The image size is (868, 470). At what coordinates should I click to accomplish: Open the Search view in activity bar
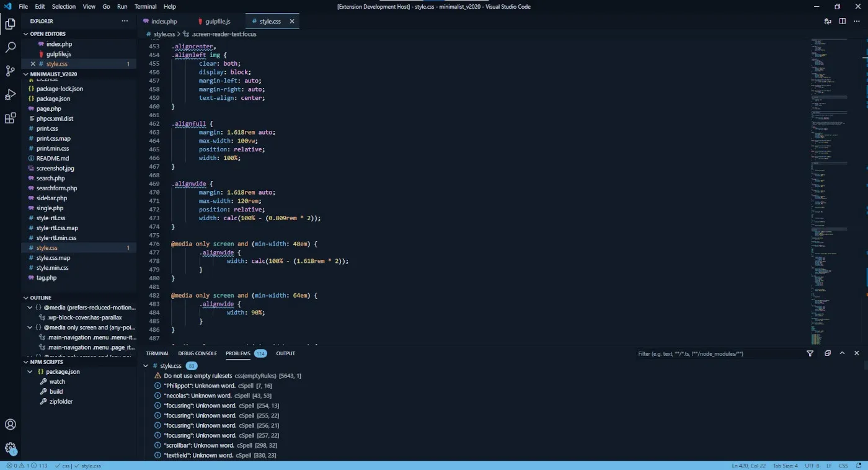11,47
